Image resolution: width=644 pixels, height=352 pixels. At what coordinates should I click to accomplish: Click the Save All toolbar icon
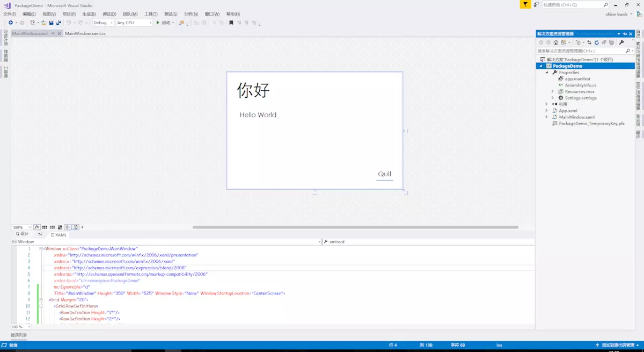[58, 23]
